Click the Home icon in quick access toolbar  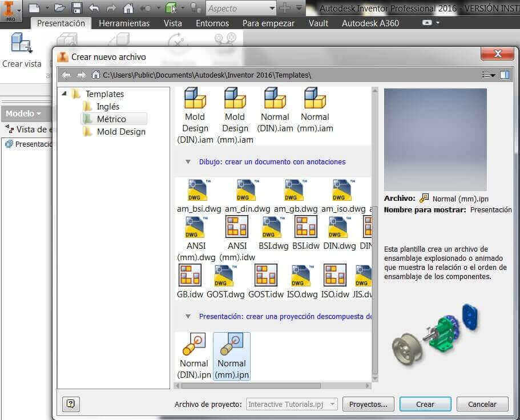128,8
